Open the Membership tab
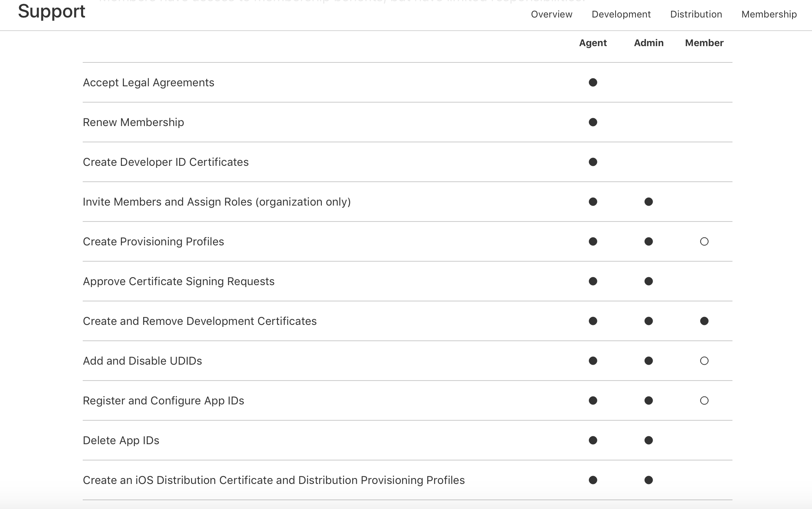The height and width of the screenshot is (509, 812). [x=769, y=14]
